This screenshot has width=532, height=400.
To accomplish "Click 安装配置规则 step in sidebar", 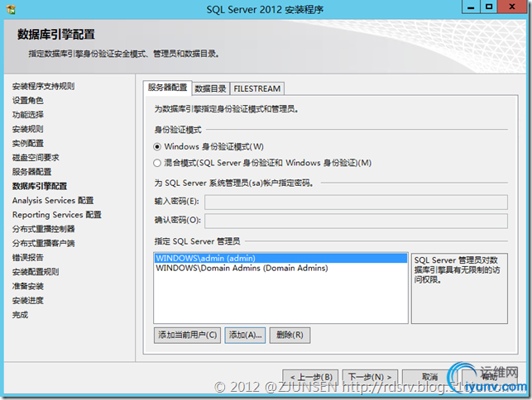I will 36,272.
